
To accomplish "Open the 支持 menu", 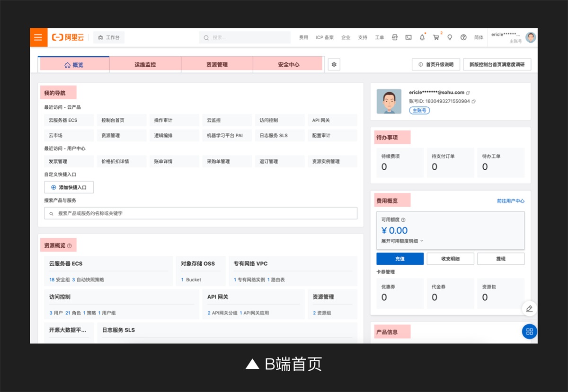I will click(x=363, y=37).
